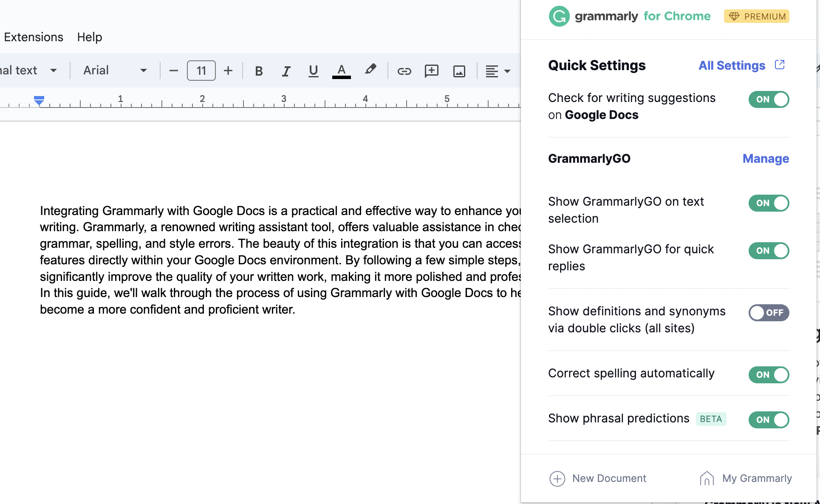Open the text color picker
This screenshot has height=504, width=820.
click(342, 71)
